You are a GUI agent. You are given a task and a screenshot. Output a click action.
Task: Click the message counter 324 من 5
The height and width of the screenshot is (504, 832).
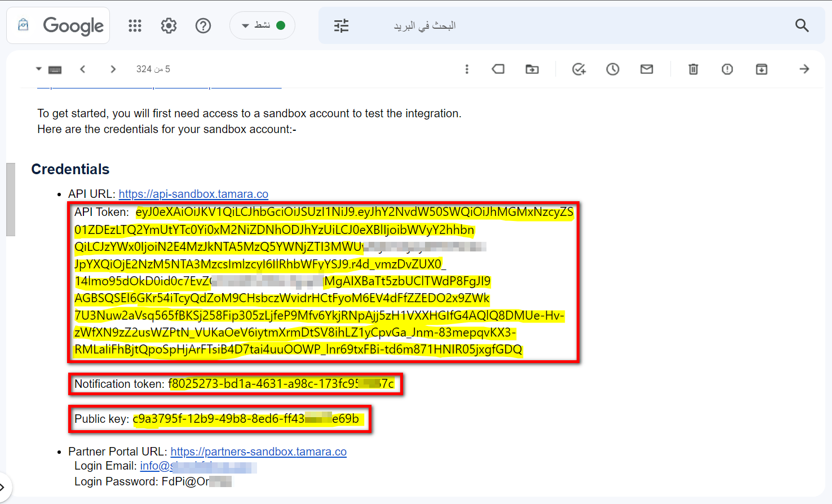tap(153, 69)
